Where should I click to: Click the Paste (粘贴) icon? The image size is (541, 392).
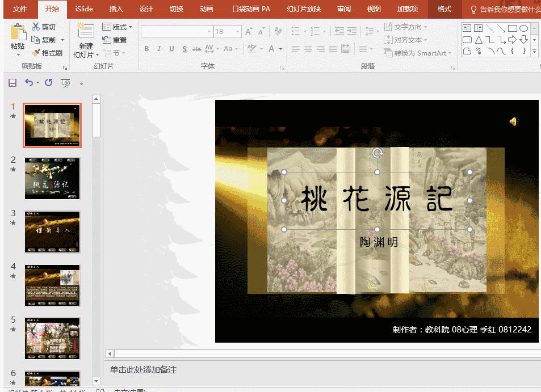point(18,33)
